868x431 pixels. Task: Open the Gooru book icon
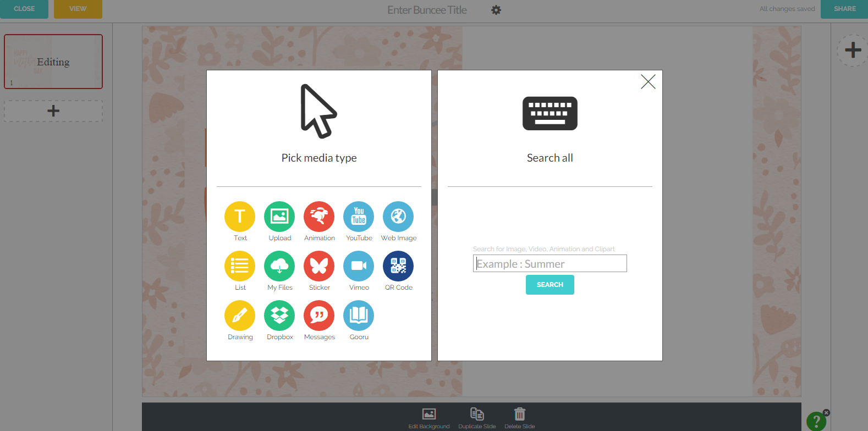(x=359, y=316)
